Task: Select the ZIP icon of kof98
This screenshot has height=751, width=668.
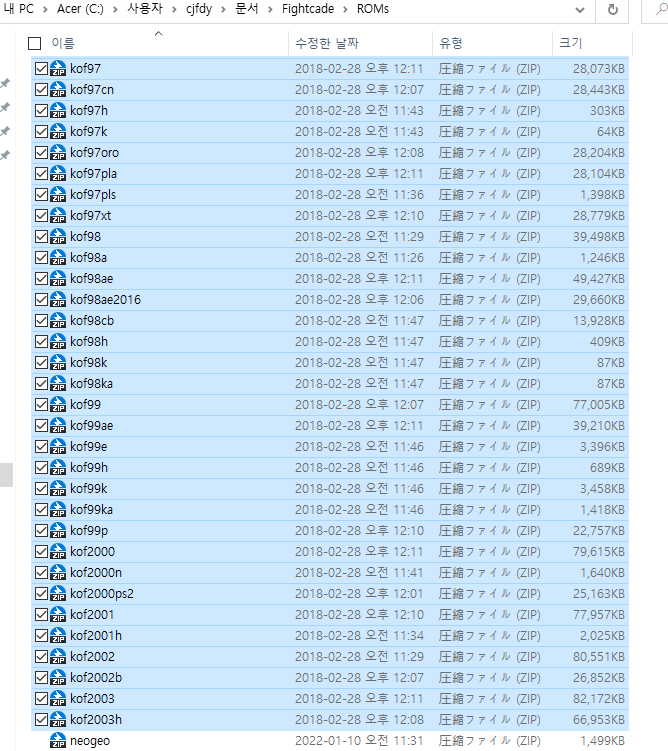Action: point(58,237)
